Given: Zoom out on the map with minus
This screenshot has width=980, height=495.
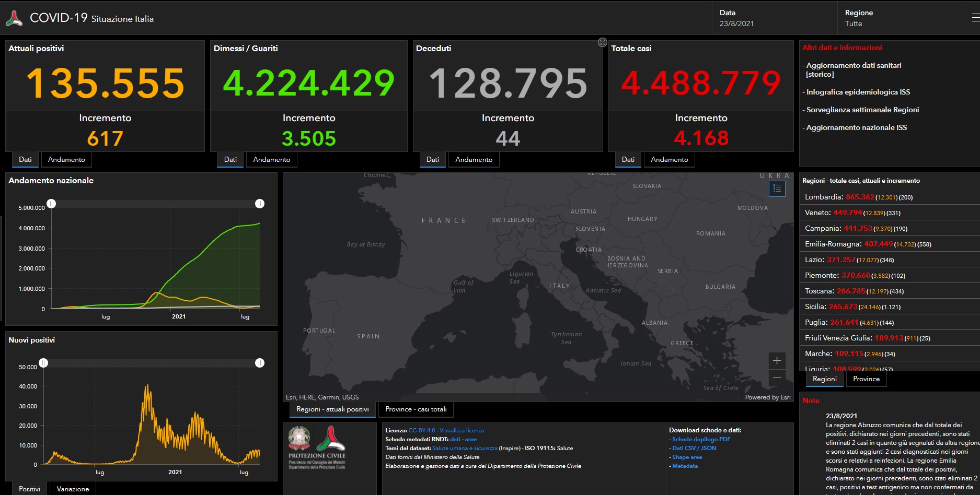Looking at the screenshot, I should pos(777,378).
